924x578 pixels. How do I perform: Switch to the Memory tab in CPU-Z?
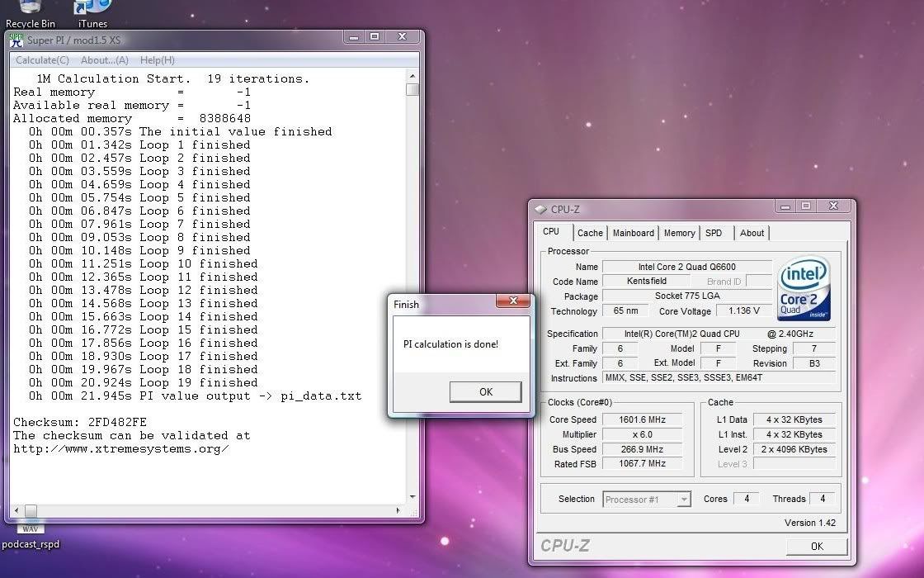[680, 233]
